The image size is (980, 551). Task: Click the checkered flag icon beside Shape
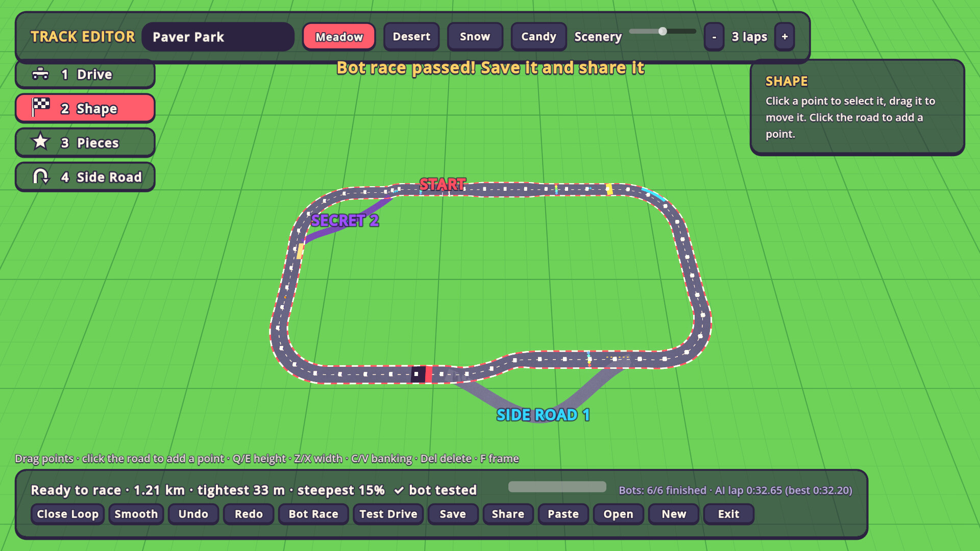click(x=41, y=108)
